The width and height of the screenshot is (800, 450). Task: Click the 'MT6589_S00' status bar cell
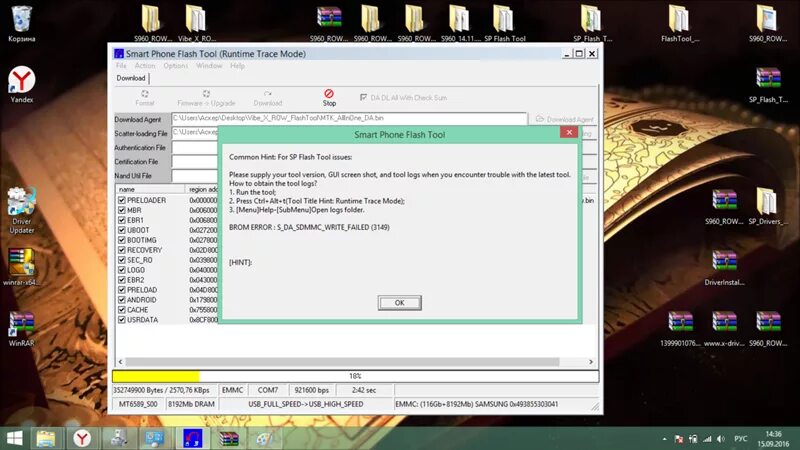coord(138,404)
